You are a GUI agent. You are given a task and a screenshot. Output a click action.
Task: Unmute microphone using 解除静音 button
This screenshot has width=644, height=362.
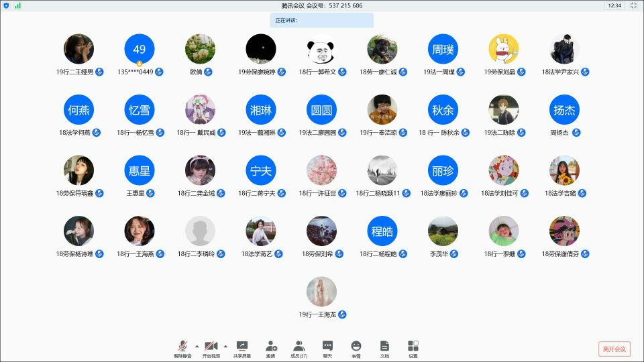182,347
